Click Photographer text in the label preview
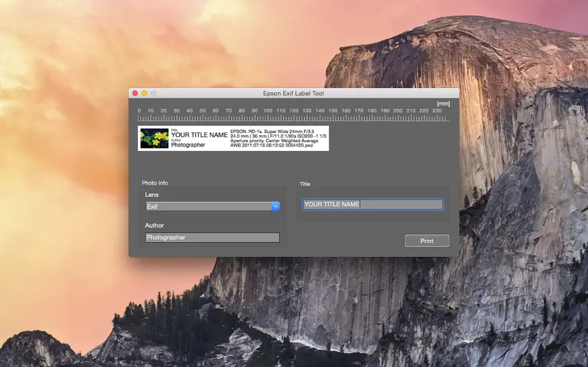The height and width of the screenshot is (367, 588). (188, 145)
